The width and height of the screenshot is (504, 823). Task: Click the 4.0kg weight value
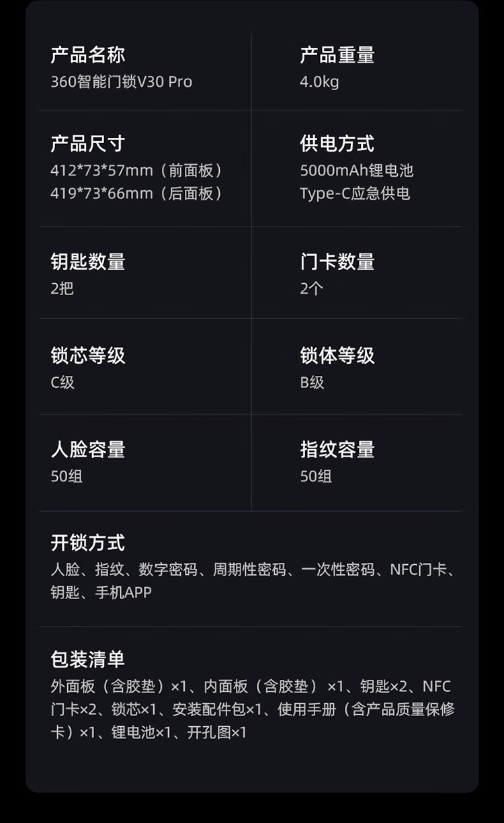[x=319, y=82]
